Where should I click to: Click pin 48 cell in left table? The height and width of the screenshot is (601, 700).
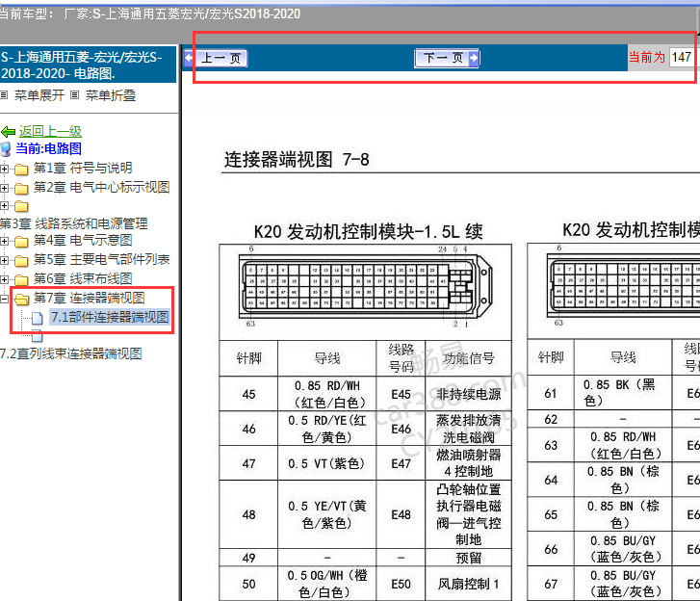coord(248,514)
